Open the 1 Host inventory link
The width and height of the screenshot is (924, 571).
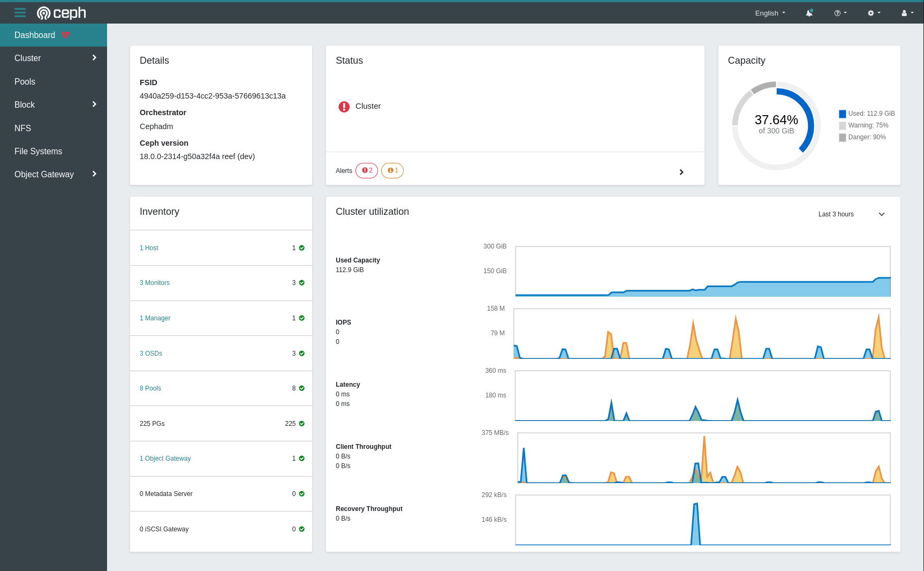[x=149, y=247]
